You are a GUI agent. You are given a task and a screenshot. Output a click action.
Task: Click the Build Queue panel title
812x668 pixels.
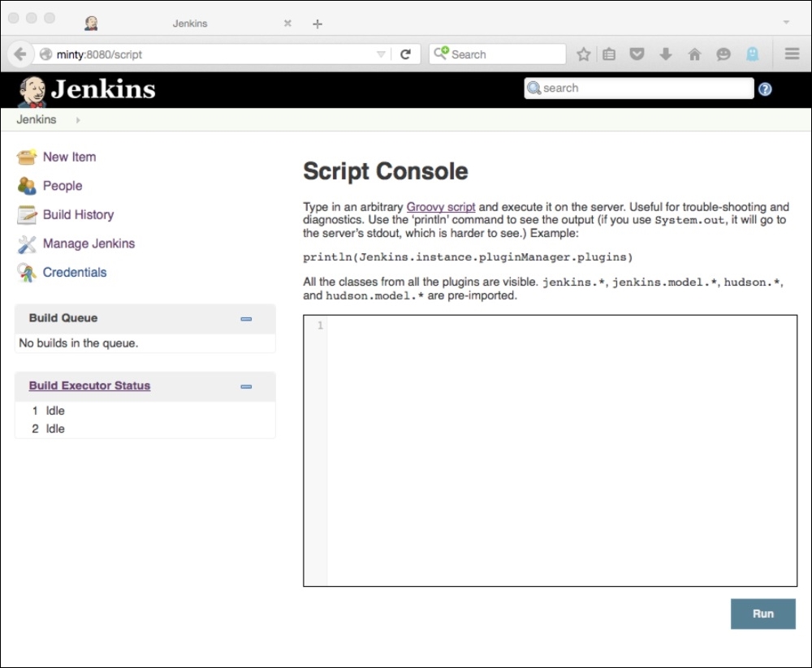tap(63, 318)
